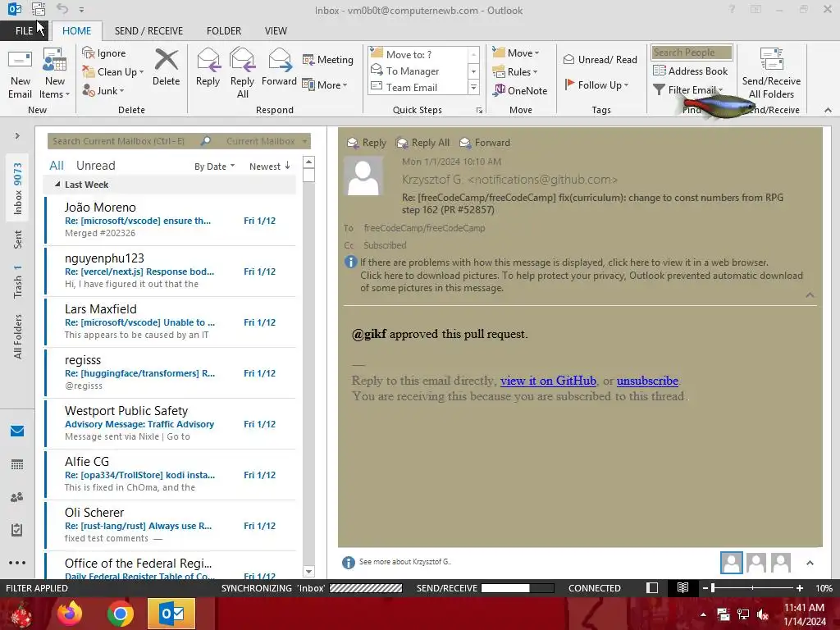The image size is (840, 630).
Task: Click Forward in the reading pane
Action: click(x=485, y=143)
